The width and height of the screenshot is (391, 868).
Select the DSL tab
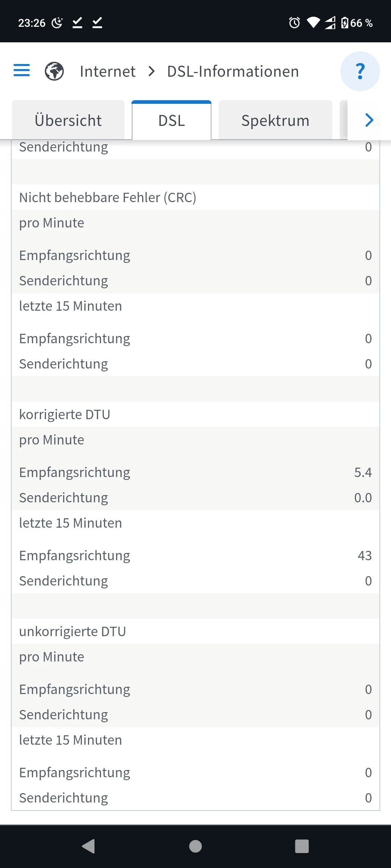pos(172,120)
